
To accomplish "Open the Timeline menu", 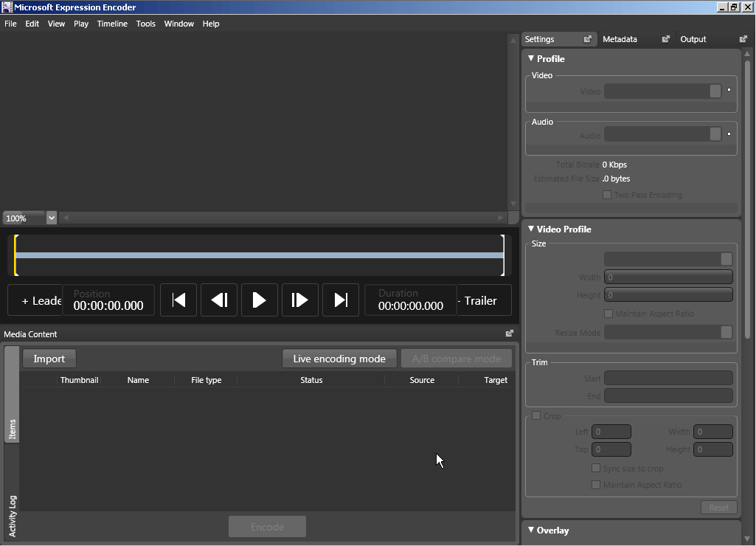I will [112, 24].
